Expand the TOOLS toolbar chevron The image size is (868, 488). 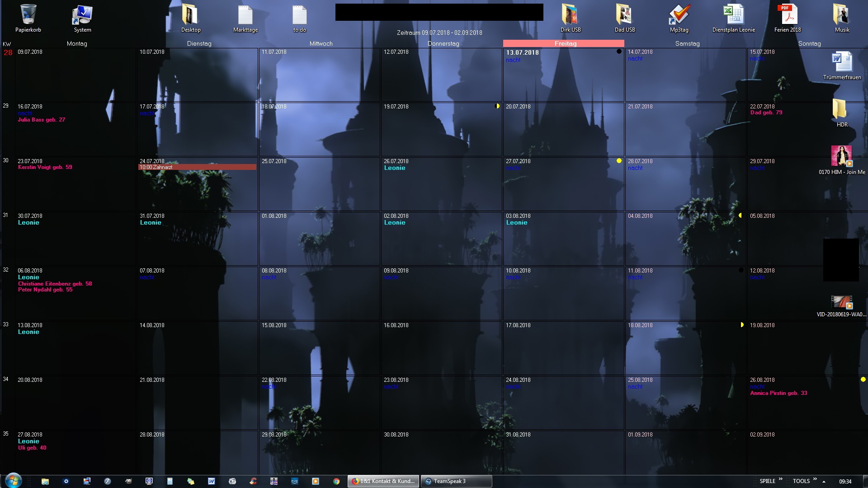(x=815, y=479)
